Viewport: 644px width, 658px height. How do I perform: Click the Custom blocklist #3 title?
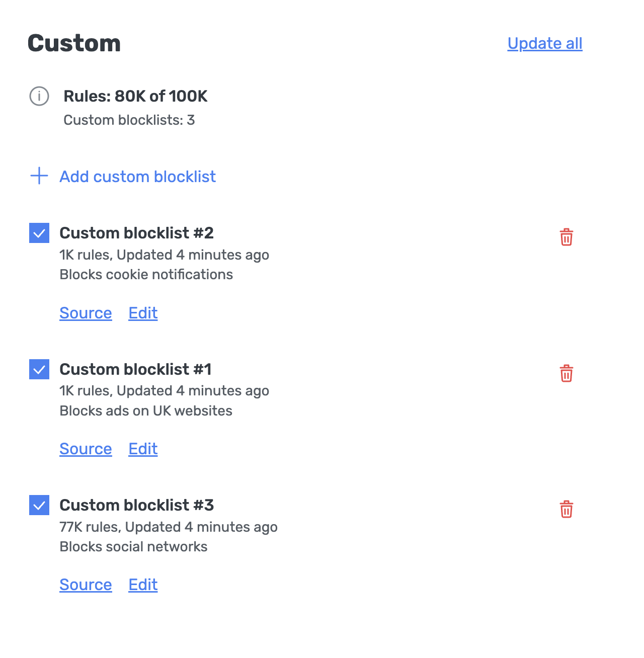pyautogui.click(x=137, y=505)
